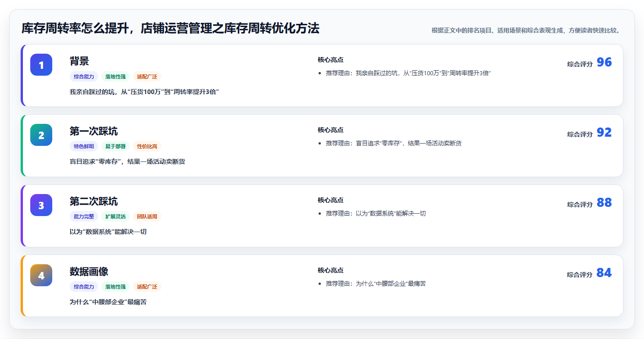The image size is (644, 339).
Task: Click description 盲目追求零库存 under 第一次踩坑 title
Action: 127,161
